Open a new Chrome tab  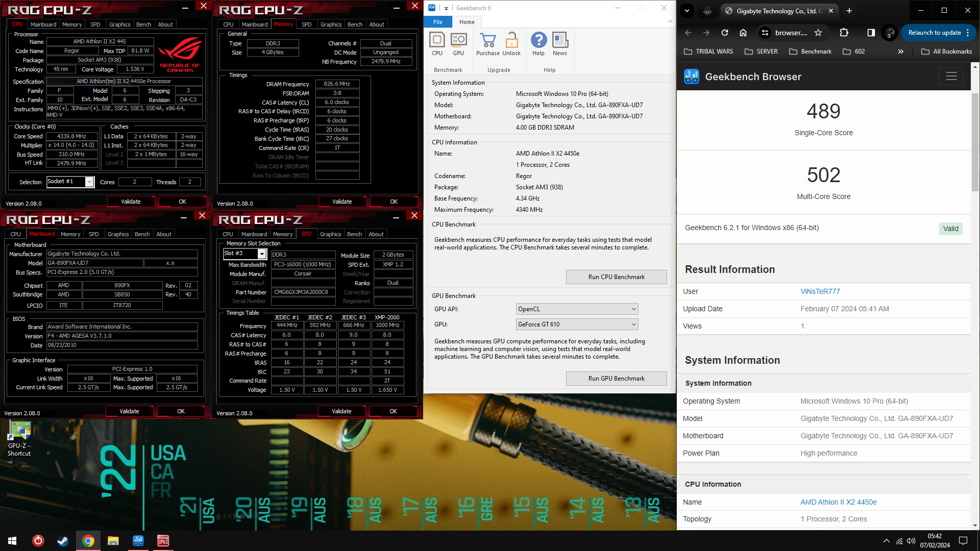click(849, 11)
